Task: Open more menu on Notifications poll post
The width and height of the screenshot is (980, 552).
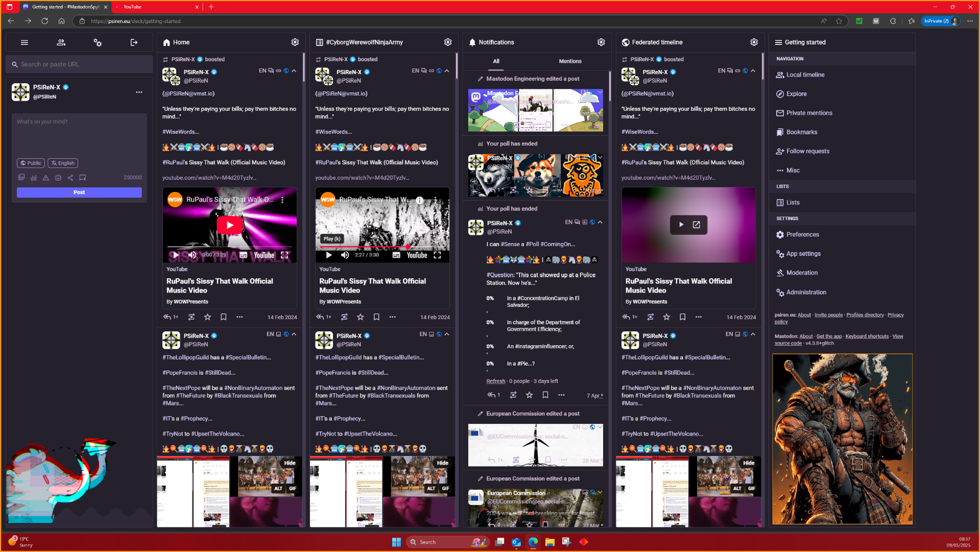Action: point(561,395)
